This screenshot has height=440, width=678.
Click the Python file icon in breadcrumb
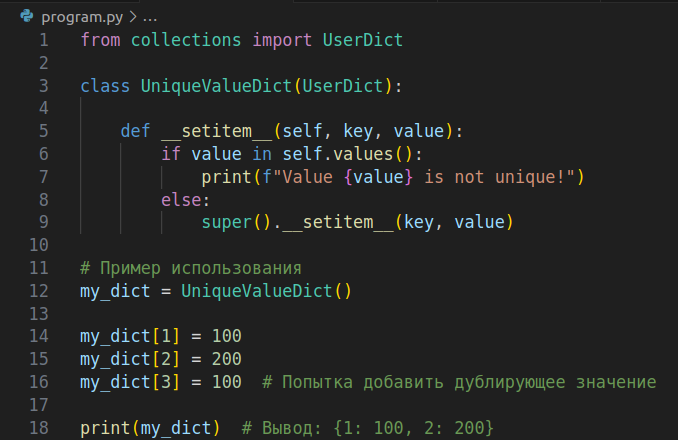(27, 16)
